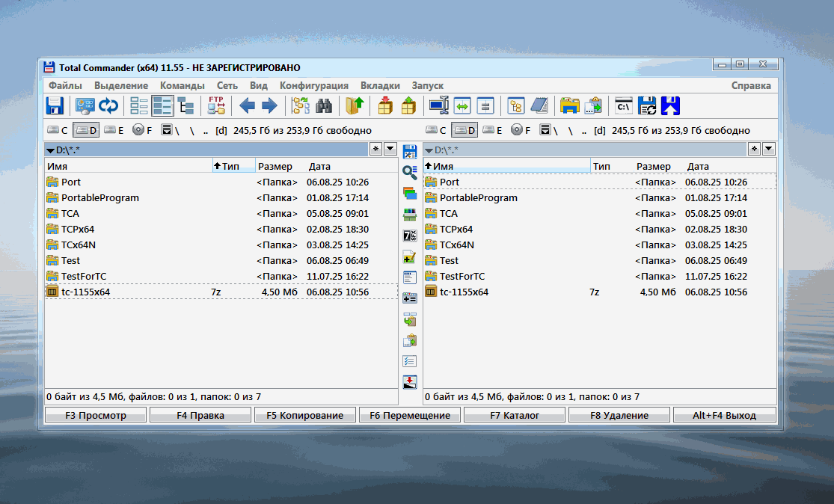Open the Справка menu

pyautogui.click(x=751, y=85)
